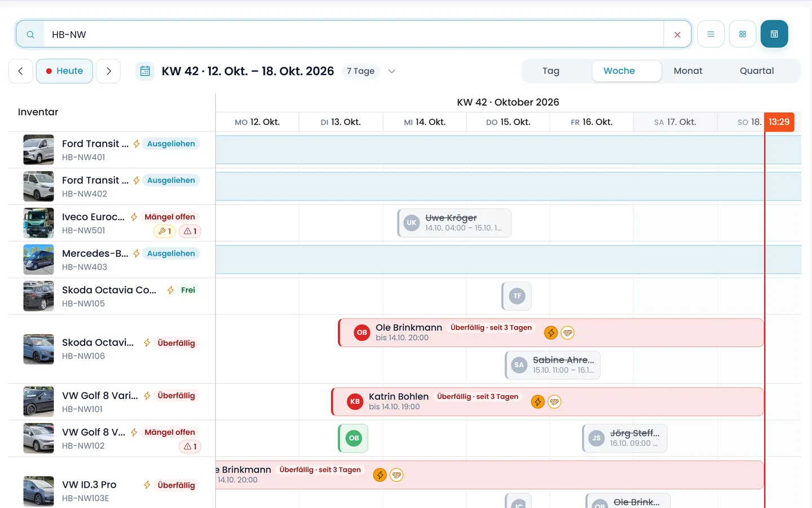812x508 pixels.
Task: Switch to Monat view tab
Action: (688, 71)
